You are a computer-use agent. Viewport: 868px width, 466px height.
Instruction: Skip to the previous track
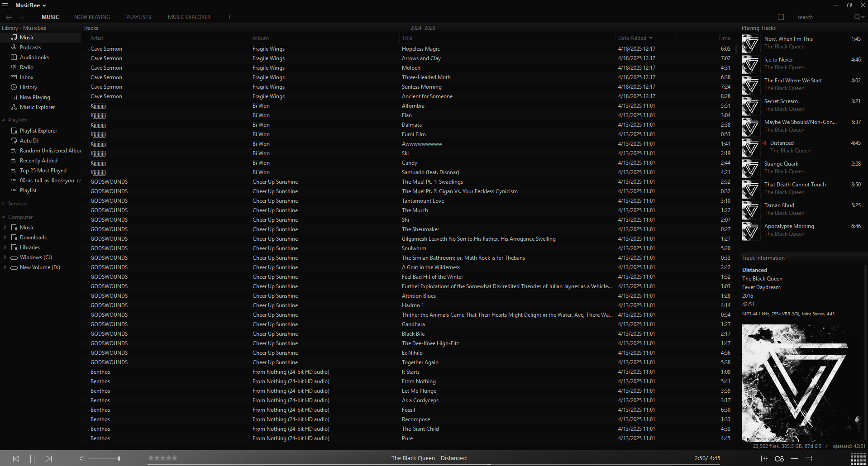point(16,458)
